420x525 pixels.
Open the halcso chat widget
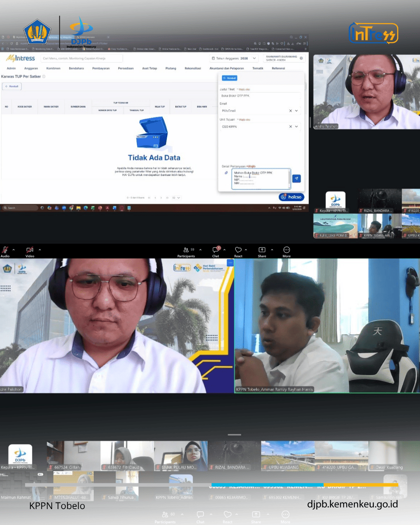coord(291,197)
